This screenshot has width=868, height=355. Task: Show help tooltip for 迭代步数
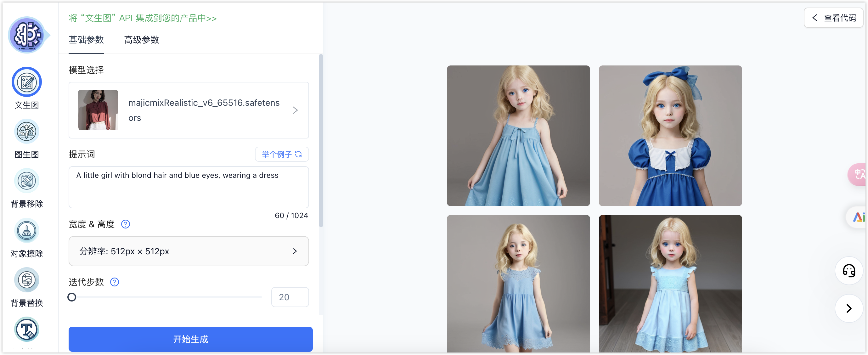[x=115, y=282]
